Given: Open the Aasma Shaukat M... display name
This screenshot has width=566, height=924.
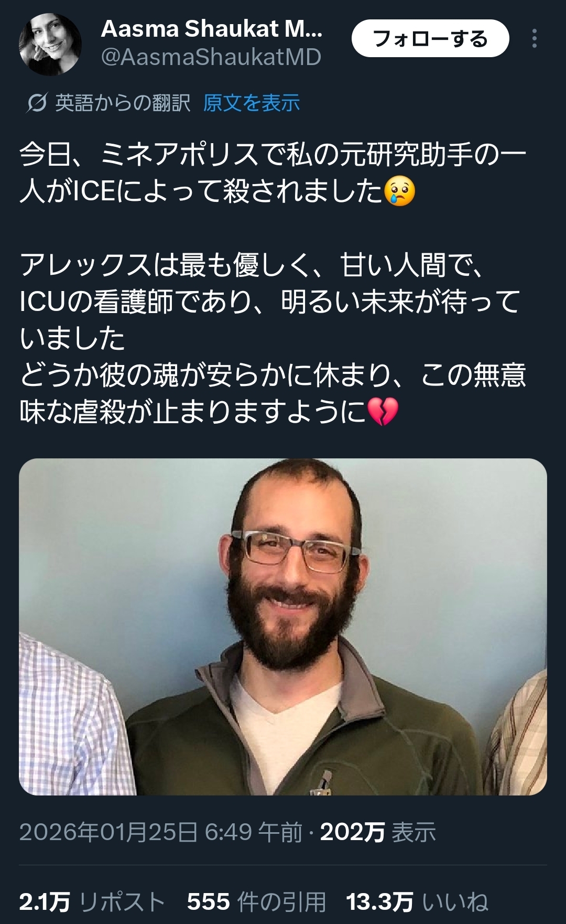Looking at the screenshot, I should (x=212, y=29).
